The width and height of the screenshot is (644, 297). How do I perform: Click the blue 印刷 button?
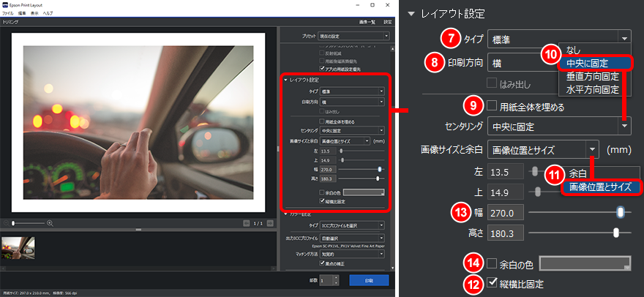[369, 280]
